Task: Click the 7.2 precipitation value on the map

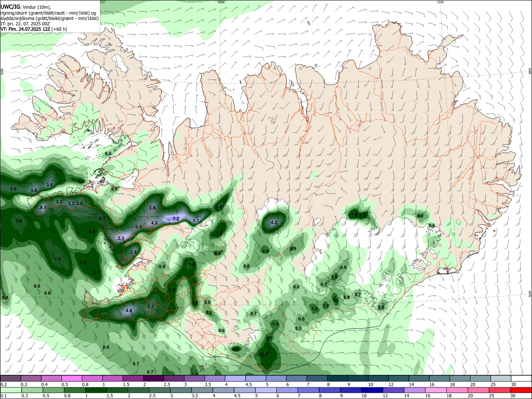Action: pos(175,219)
